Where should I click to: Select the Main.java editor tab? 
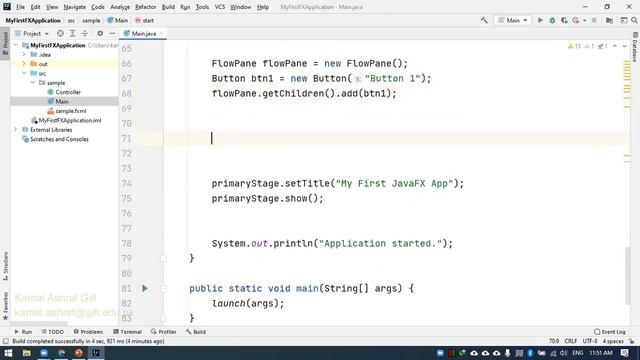(142, 33)
